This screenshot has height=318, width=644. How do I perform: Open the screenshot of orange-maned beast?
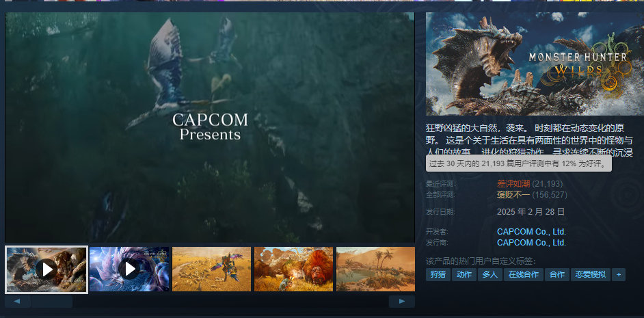click(x=294, y=269)
